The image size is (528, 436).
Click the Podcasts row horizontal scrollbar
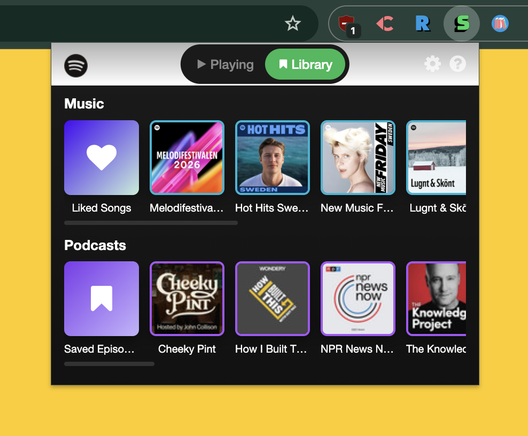109,364
